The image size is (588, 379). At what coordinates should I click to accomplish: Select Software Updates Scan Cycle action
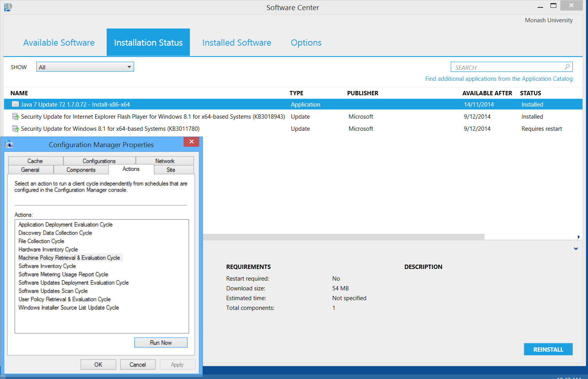click(x=53, y=291)
